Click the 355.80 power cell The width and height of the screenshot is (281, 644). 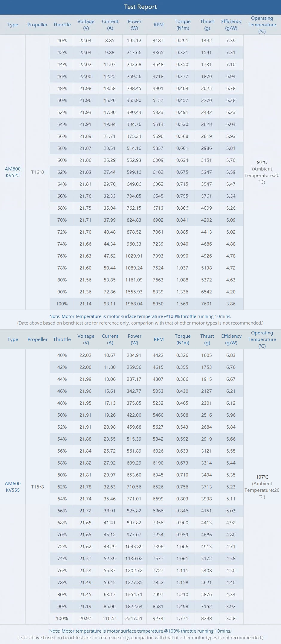[134, 100]
